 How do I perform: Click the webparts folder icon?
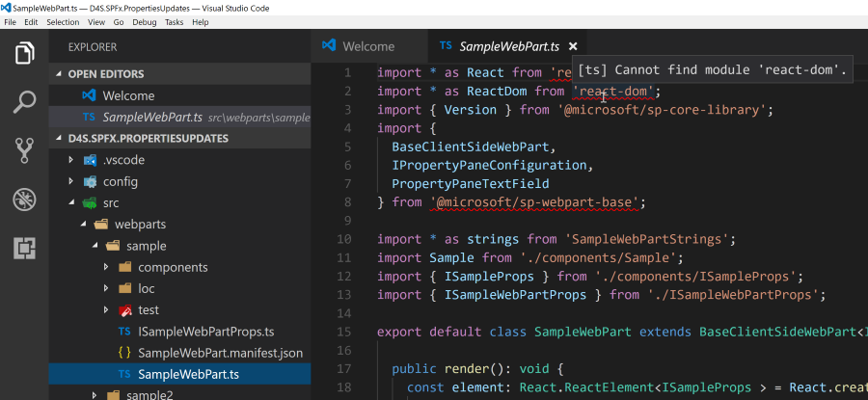coord(100,225)
